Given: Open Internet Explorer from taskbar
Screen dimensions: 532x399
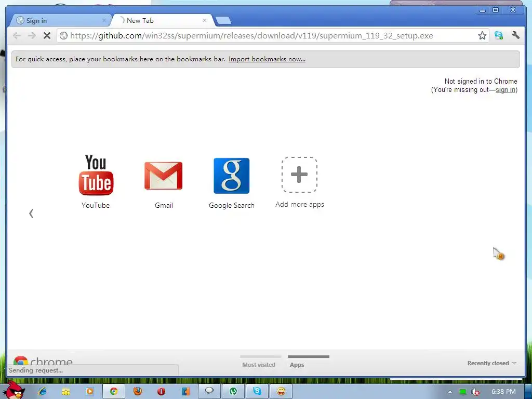Looking at the screenshot, I should pos(43,391).
